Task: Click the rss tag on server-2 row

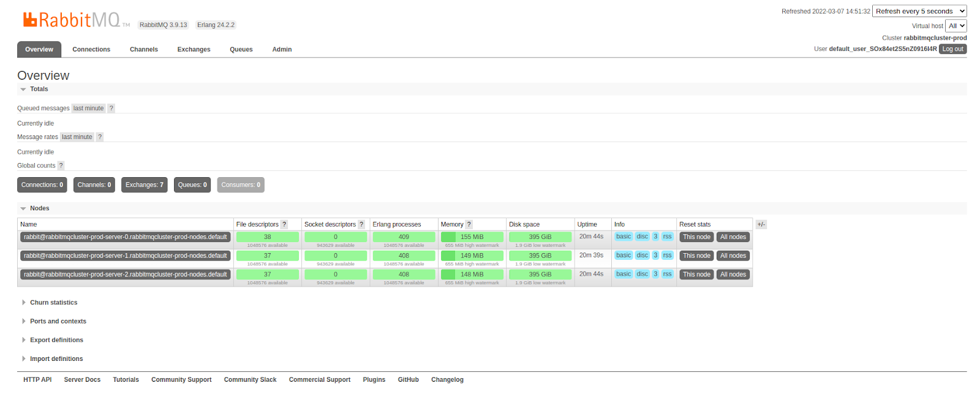Action: tap(667, 274)
